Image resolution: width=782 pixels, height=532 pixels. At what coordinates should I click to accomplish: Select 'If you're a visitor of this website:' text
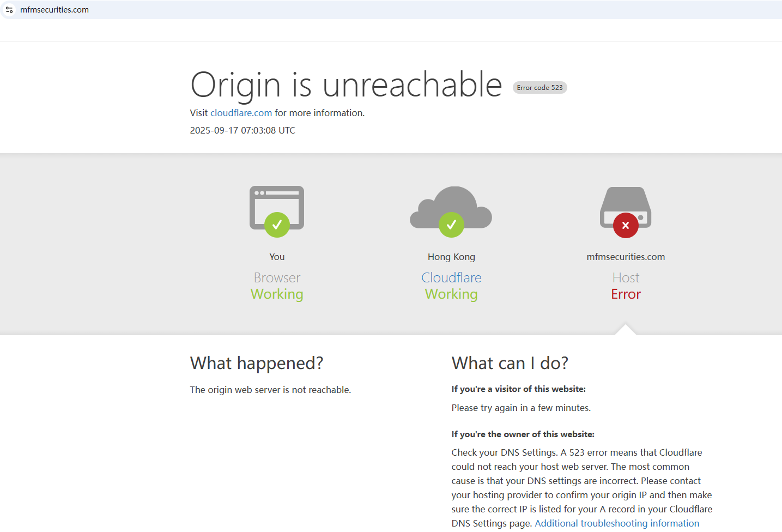pyautogui.click(x=519, y=389)
